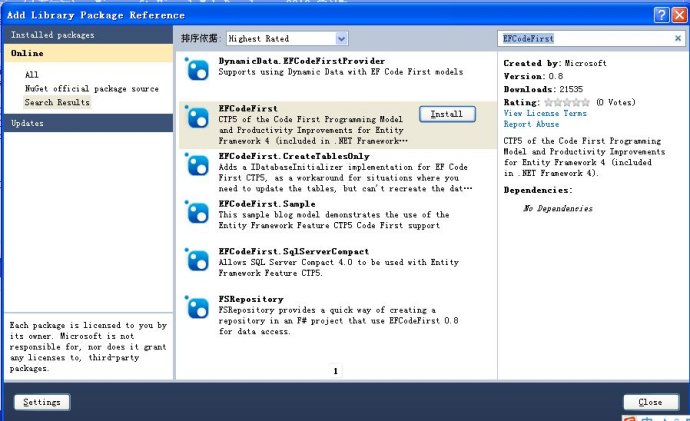Image resolution: width=690 pixels, height=421 pixels.
Task: Go to page 1 of results
Action: [335, 371]
